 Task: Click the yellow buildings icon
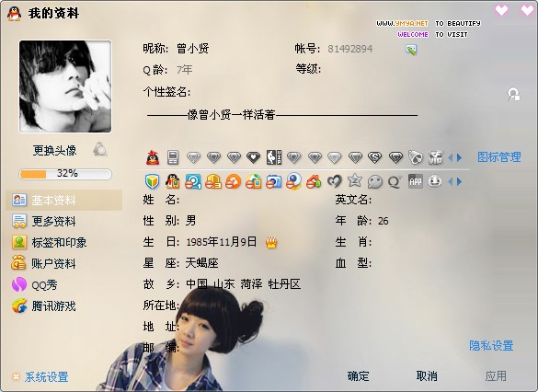point(213,181)
